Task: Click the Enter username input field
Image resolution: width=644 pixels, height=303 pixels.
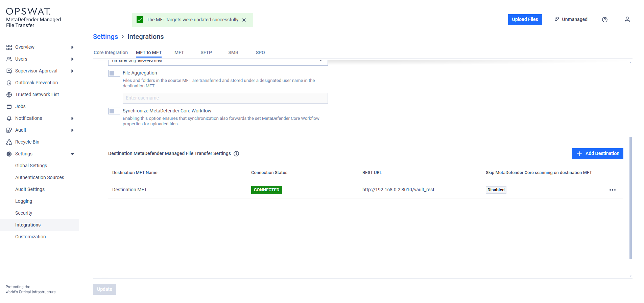Action: tap(225, 98)
